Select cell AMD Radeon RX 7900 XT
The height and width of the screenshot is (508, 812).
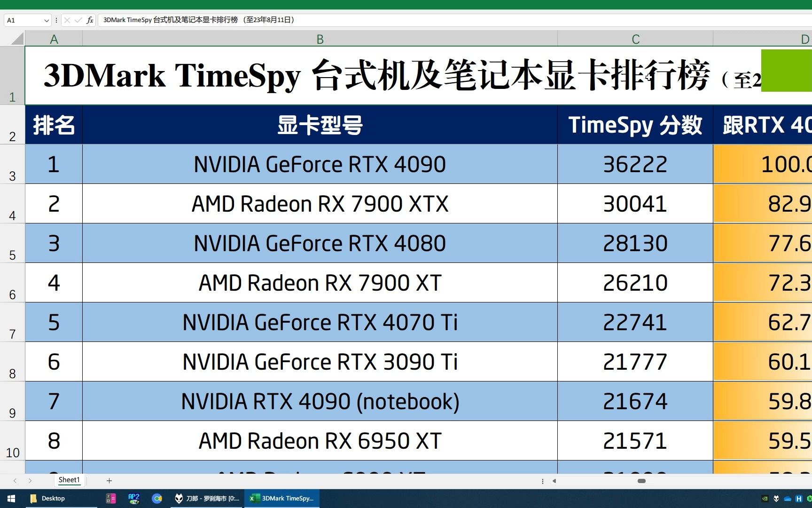tap(320, 283)
